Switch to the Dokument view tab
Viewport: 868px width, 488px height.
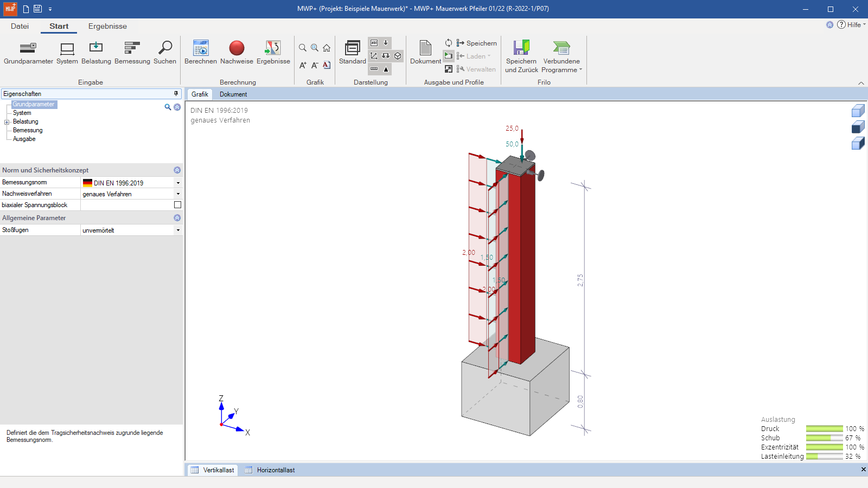click(x=233, y=94)
